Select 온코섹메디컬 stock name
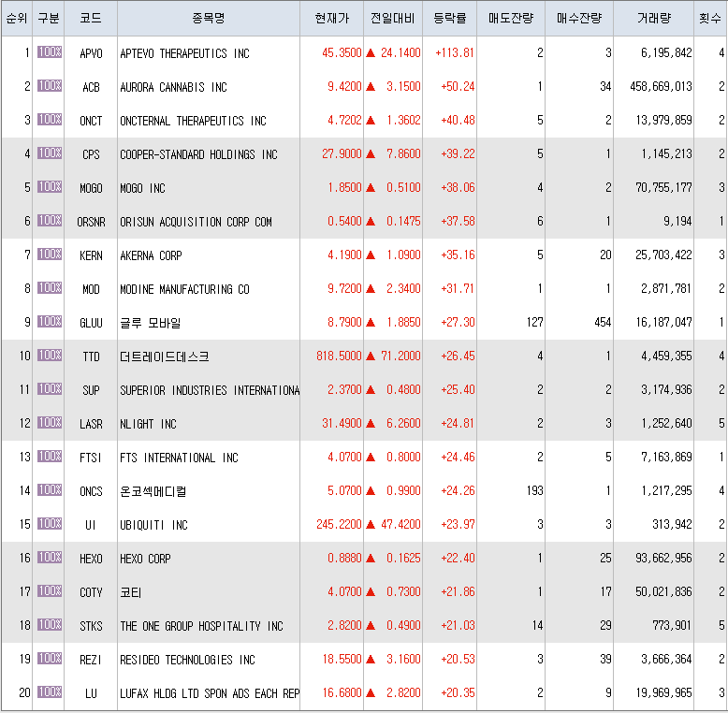The width and height of the screenshot is (728, 713). pyautogui.click(x=153, y=491)
